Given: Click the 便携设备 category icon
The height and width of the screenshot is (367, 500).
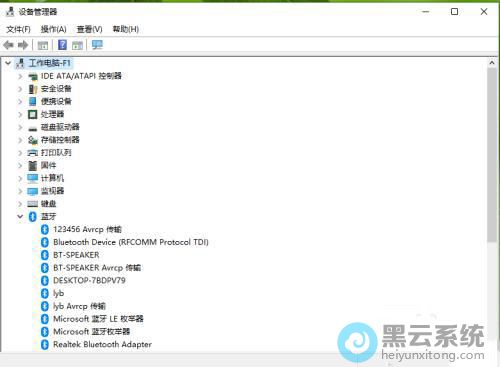Looking at the screenshot, I should pyautogui.click(x=33, y=102).
